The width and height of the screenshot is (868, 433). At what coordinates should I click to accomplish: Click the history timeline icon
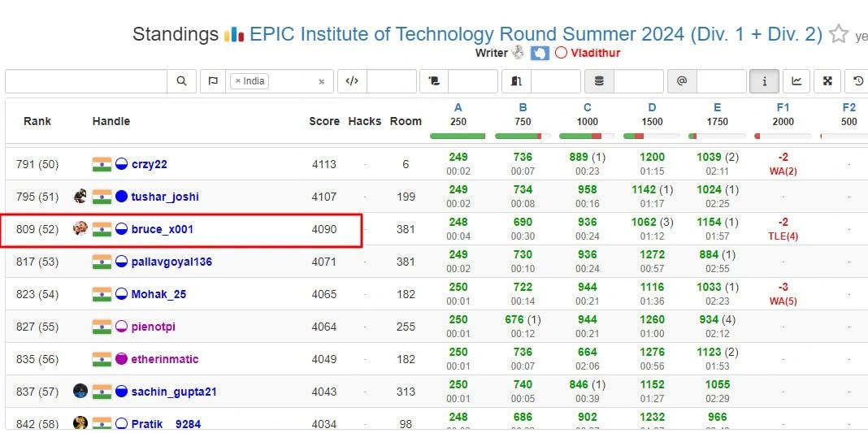(x=857, y=81)
